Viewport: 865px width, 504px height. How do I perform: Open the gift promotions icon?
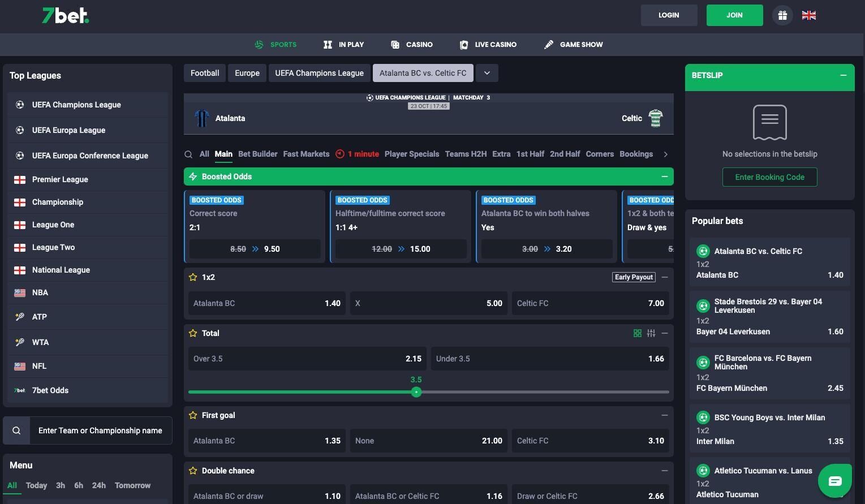point(782,15)
